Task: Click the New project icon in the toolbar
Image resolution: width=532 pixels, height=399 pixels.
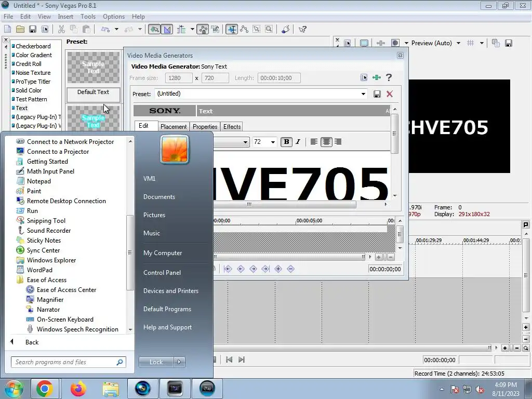Action: tap(7, 29)
